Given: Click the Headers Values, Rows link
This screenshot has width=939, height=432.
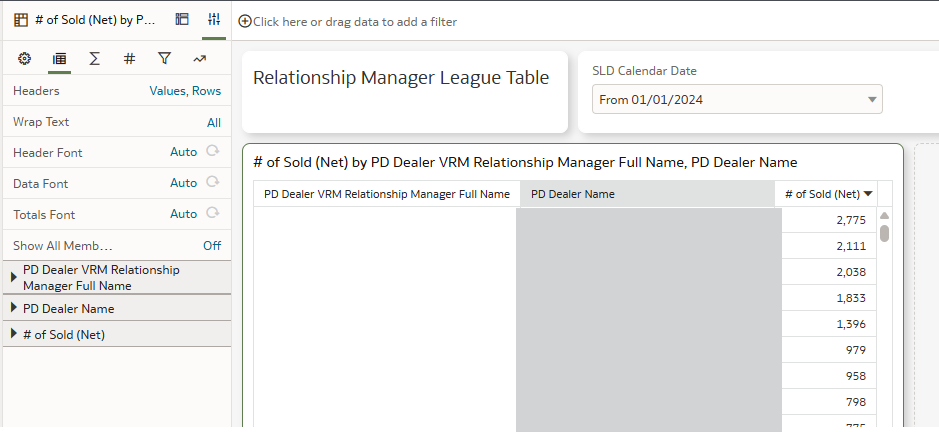Looking at the screenshot, I should pos(185,91).
